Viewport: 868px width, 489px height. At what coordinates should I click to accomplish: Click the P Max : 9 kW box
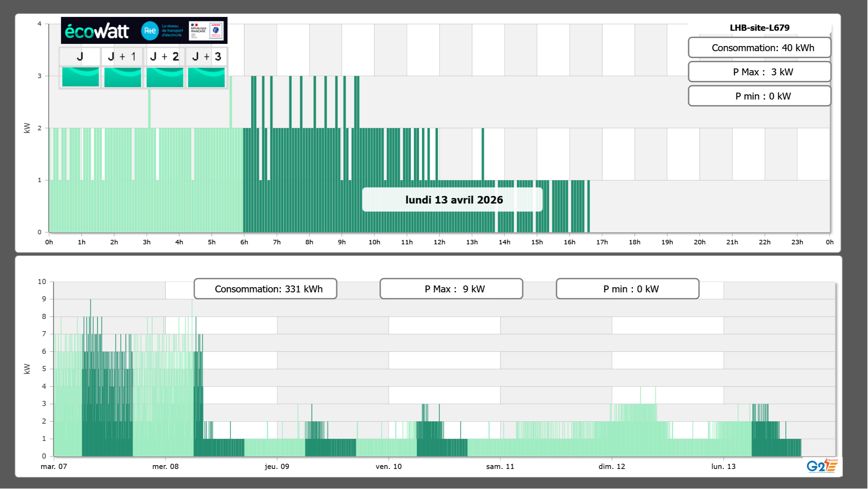point(451,289)
